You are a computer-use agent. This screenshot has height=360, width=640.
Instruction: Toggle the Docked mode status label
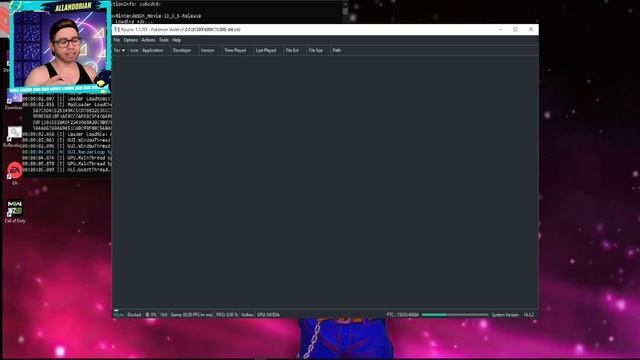pos(134,315)
